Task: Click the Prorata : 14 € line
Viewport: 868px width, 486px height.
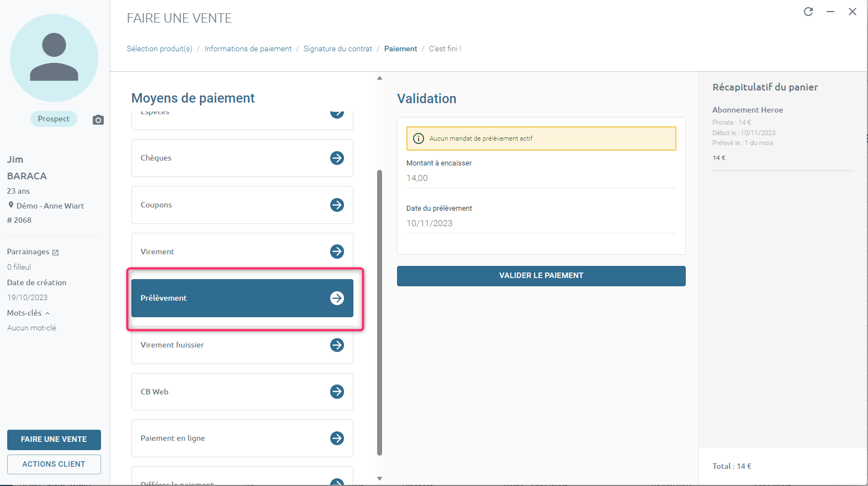Action: [x=732, y=122]
